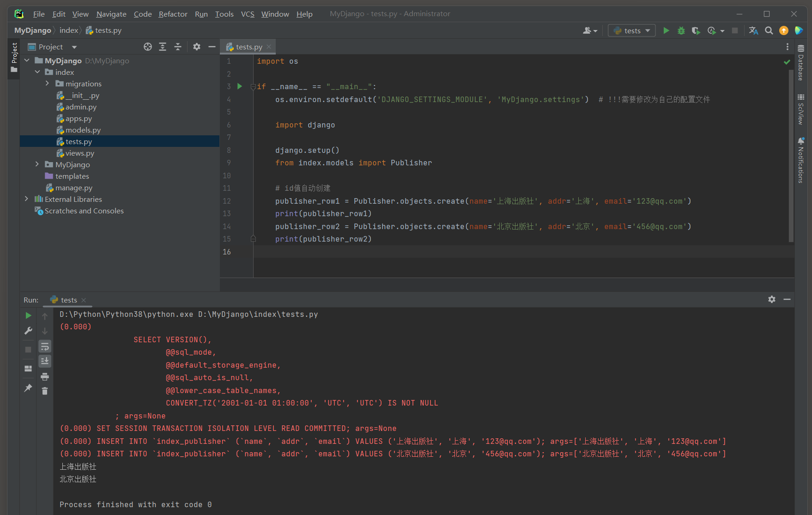Open Run panel settings with the gear icon

(772, 299)
